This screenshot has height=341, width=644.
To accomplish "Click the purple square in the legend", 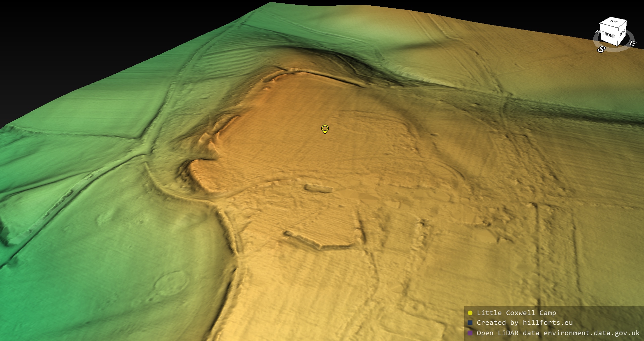I will (x=470, y=333).
